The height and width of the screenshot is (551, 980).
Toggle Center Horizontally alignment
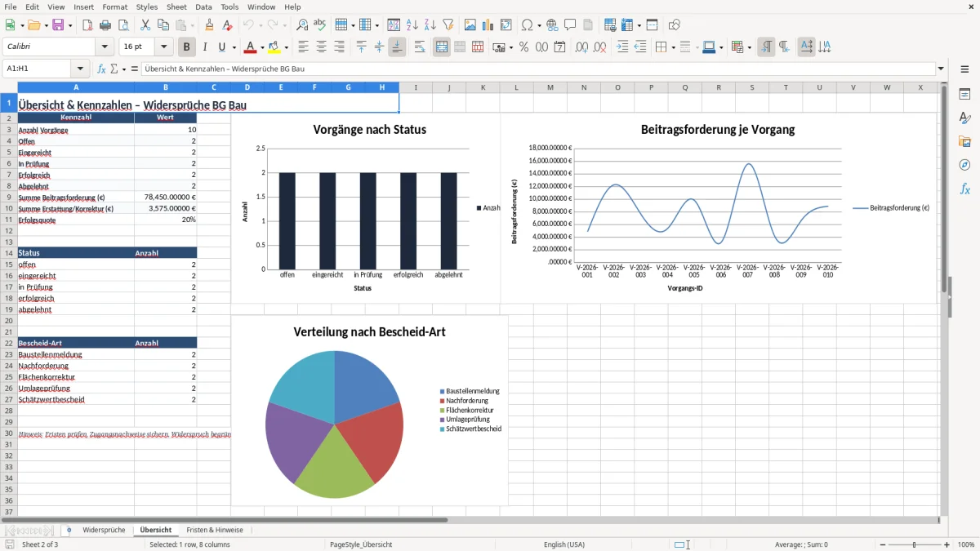pyautogui.click(x=321, y=47)
